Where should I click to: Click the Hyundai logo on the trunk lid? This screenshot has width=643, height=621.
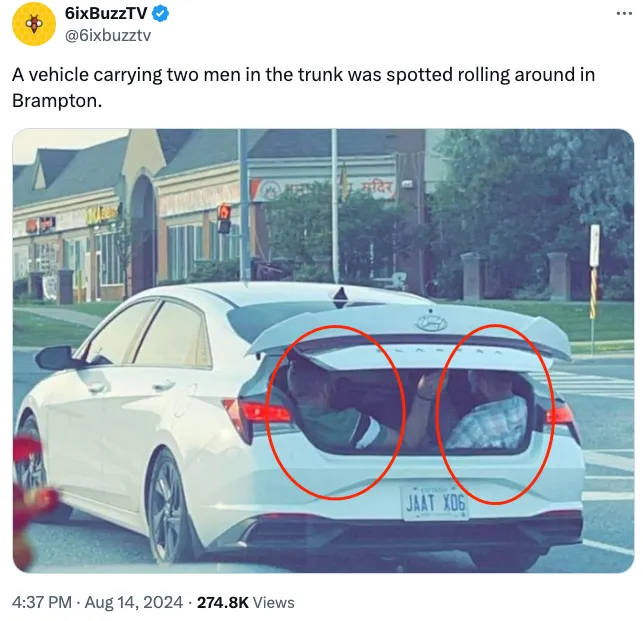click(431, 323)
